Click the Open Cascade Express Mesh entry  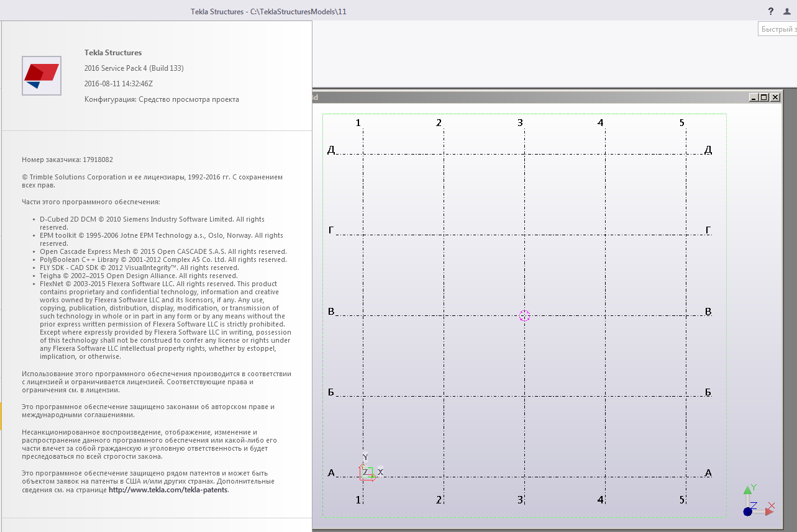[x=163, y=251]
